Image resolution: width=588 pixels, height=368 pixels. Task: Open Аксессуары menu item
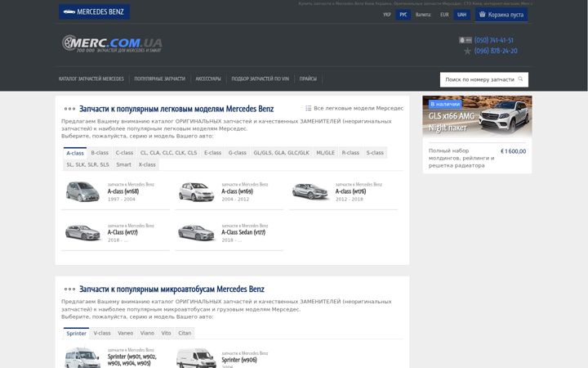(208, 79)
